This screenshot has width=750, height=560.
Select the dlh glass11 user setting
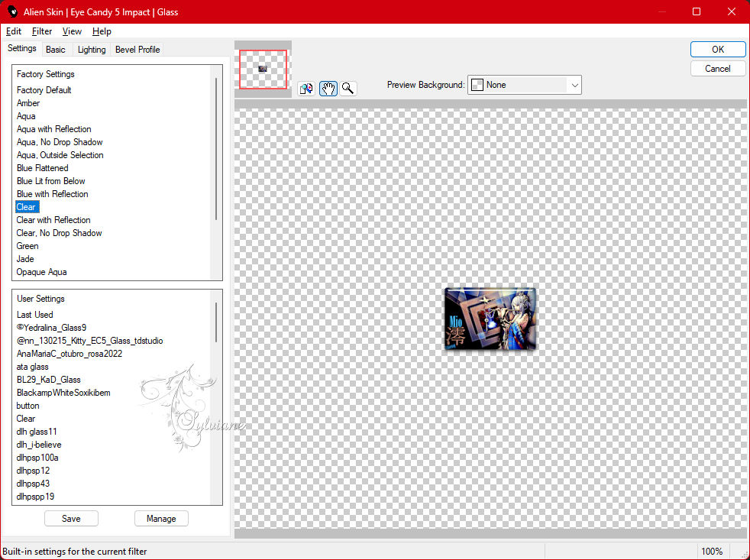click(37, 431)
